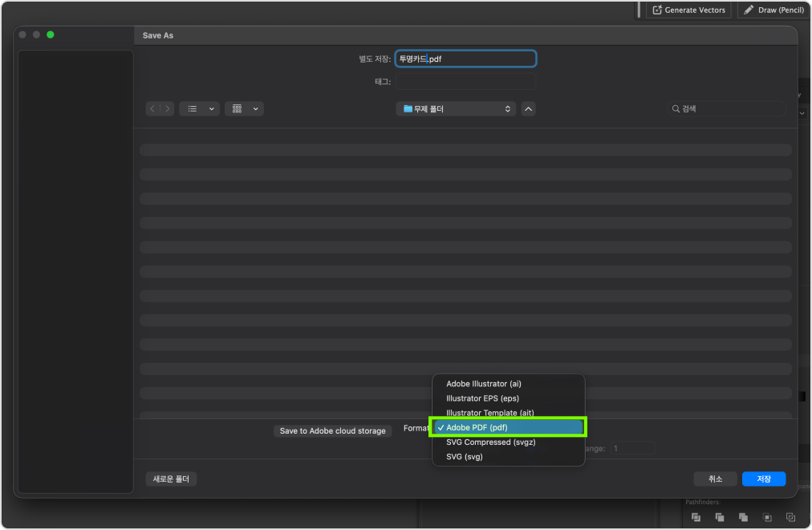
Task: Select SVG Compressed (svgz) format
Action: pos(490,442)
